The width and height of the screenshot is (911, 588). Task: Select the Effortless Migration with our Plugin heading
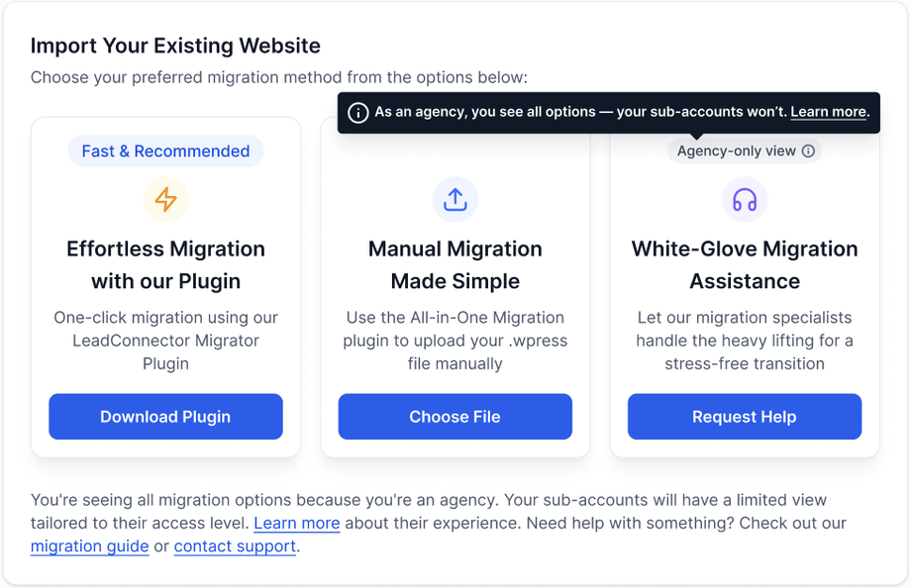click(x=165, y=264)
